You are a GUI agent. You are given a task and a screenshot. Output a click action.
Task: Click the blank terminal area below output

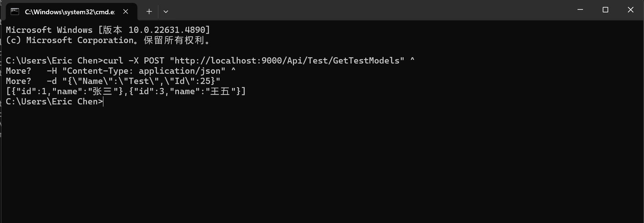coord(321,164)
